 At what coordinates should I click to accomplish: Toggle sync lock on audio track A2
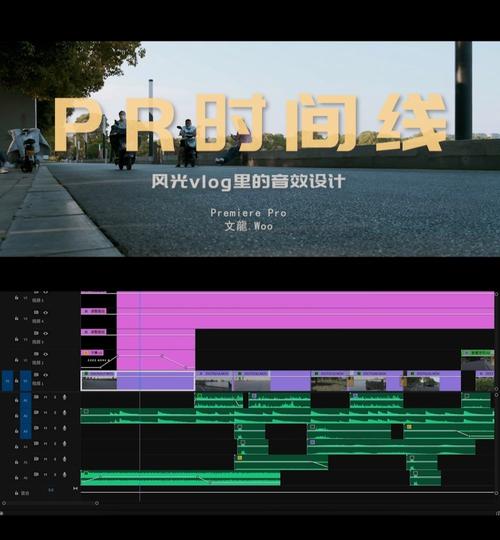(x=36, y=412)
